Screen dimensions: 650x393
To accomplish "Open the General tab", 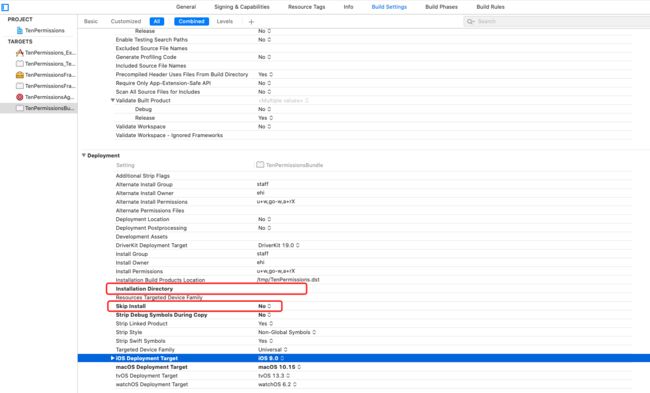I will tap(186, 7).
